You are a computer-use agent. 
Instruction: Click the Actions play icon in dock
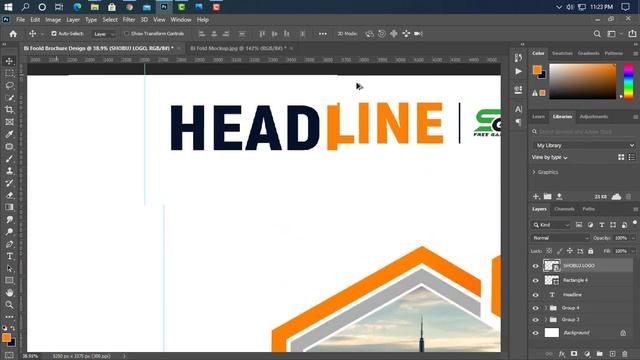518,71
